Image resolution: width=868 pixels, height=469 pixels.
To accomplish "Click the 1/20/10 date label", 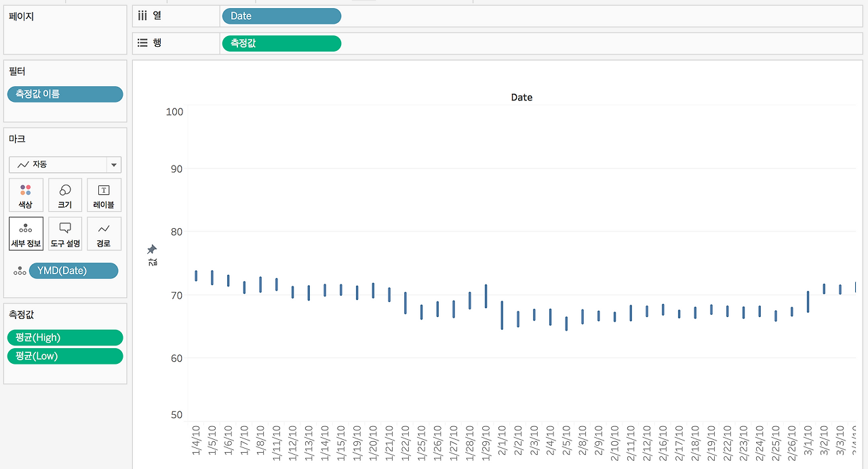I will 373,443.
